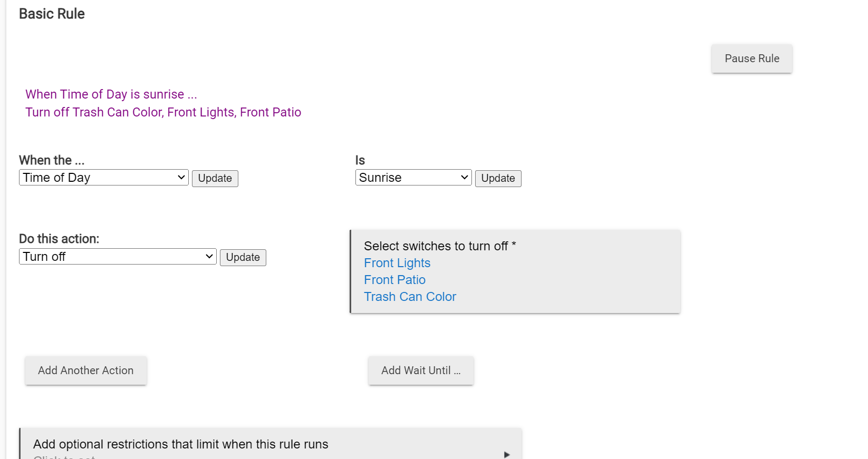Click the 'Select switches to turn off' header
Image resolution: width=868 pixels, height=459 pixels.
tap(440, 246)
